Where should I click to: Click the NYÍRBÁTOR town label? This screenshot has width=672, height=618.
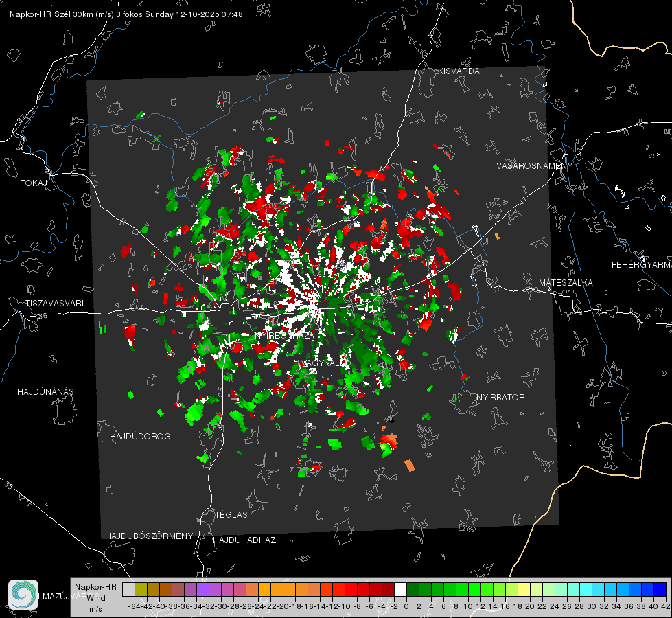tap(500, 397)
